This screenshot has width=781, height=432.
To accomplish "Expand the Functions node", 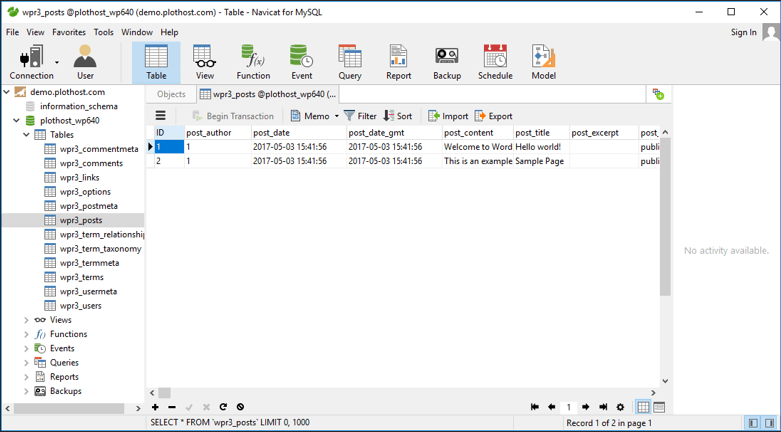I will (26, 334).
